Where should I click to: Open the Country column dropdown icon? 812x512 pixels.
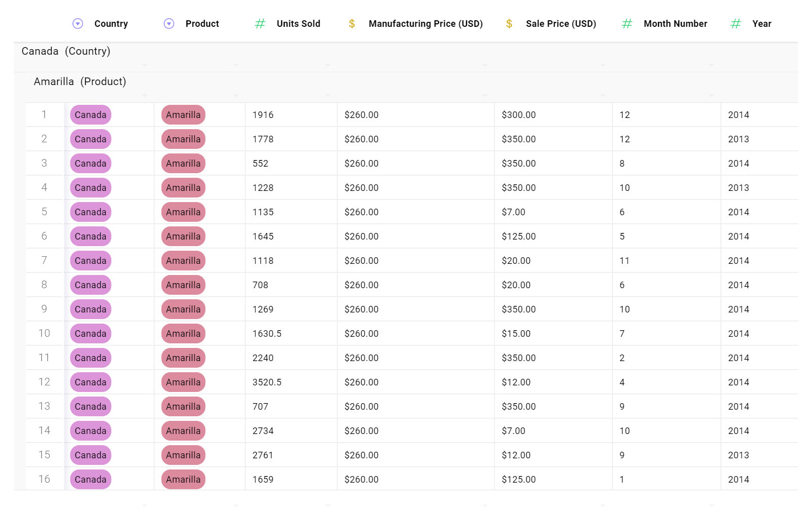click(x=78, y=23)
